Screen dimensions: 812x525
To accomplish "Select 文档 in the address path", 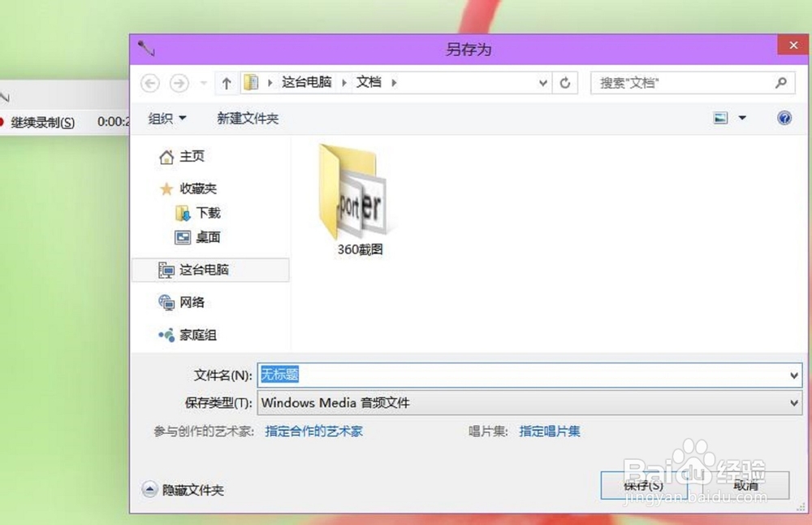I will pos(369,82).
